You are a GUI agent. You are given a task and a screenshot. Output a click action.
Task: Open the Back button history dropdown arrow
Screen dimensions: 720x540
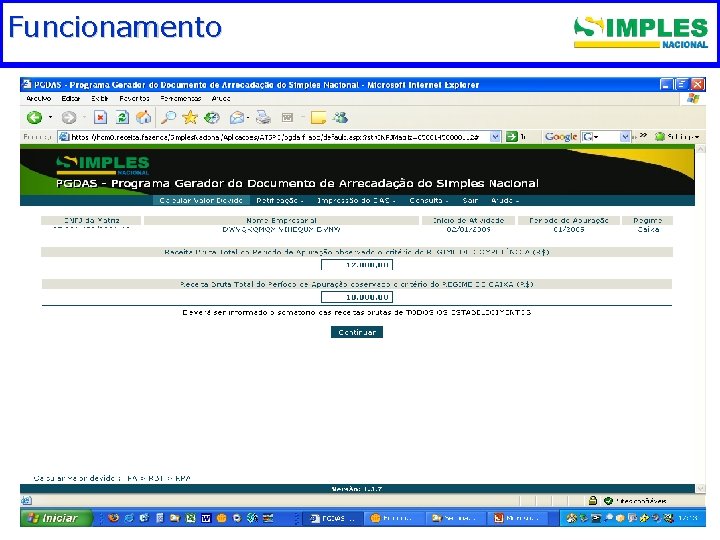point(50,118)
